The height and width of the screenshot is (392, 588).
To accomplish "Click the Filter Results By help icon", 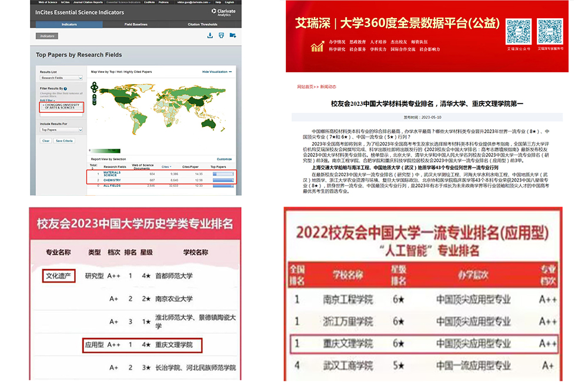I will tap(65, 89).
